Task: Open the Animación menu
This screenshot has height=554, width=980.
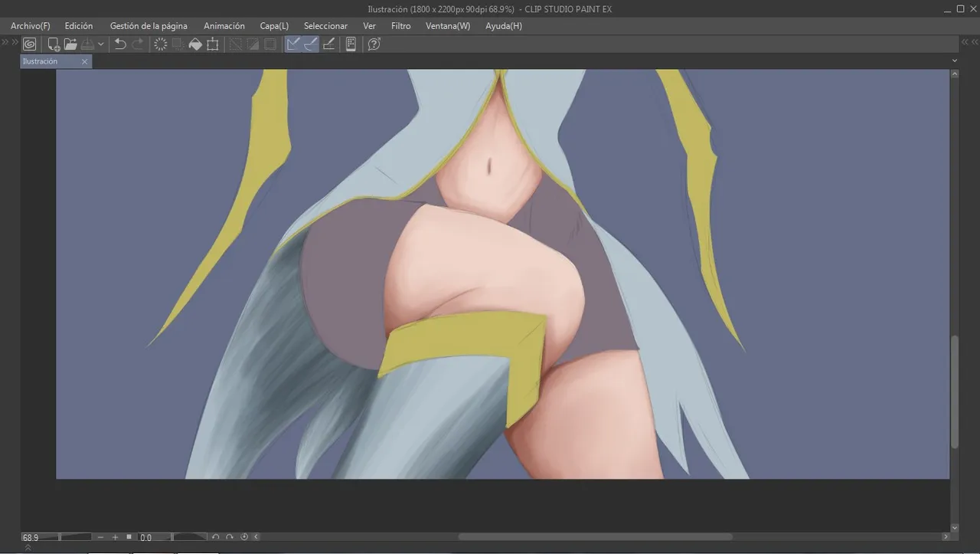Action: [224, 26]
